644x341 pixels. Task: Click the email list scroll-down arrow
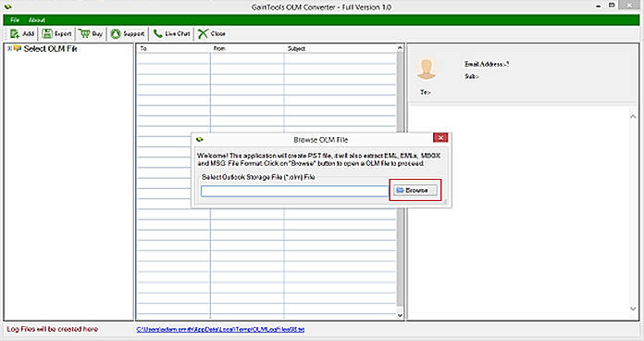400,315
